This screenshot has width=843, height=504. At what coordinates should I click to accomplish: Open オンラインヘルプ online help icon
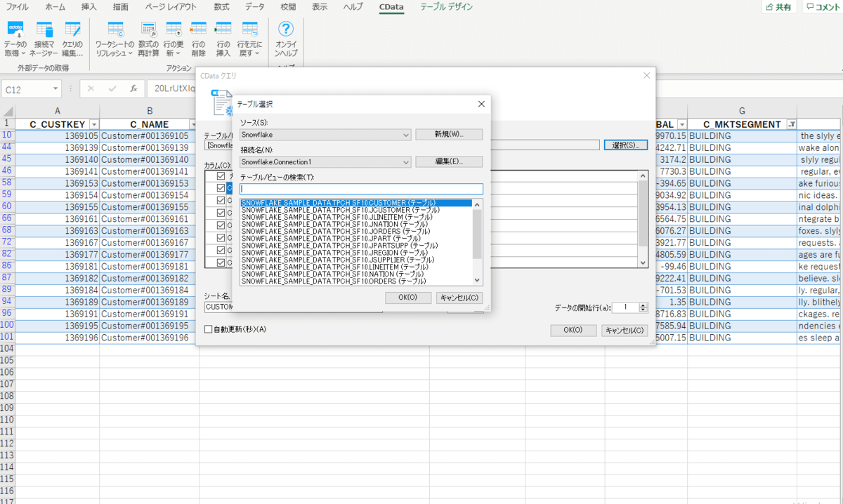tap(286, 29)
